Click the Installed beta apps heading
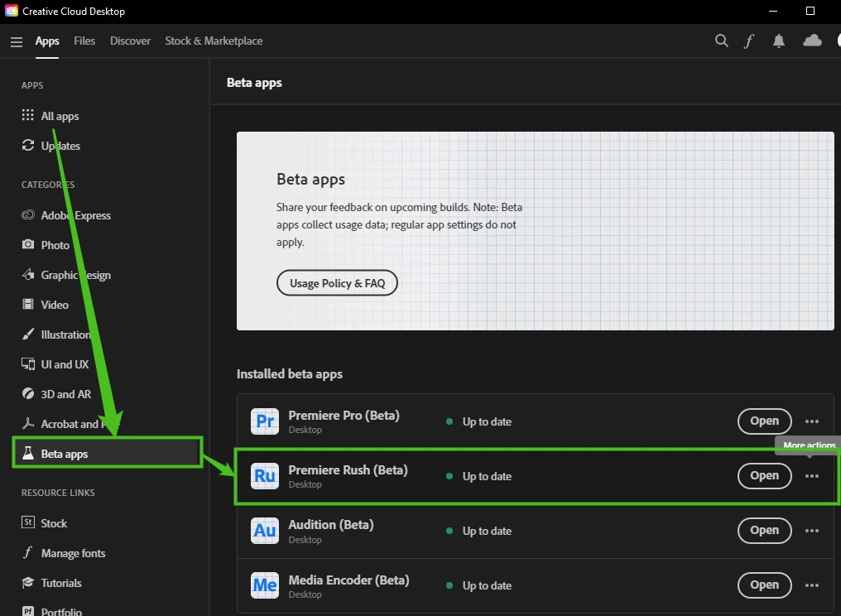 click(x=290, y=374)
